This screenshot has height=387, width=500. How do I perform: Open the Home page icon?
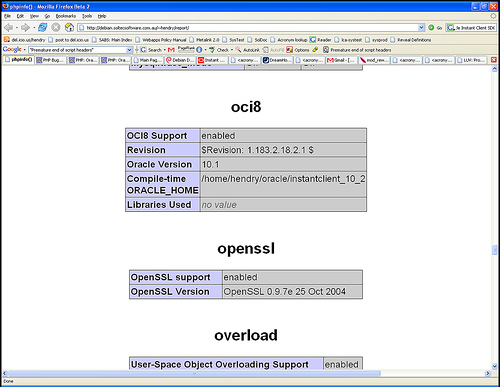click(69, 27)
